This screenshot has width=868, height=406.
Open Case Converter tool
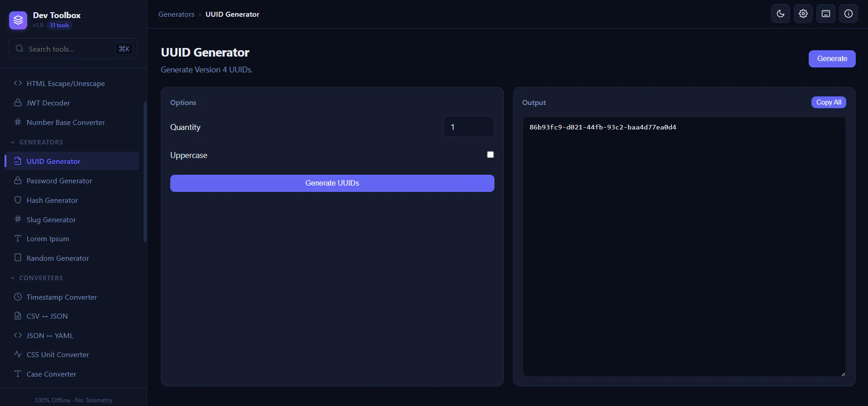72,374
